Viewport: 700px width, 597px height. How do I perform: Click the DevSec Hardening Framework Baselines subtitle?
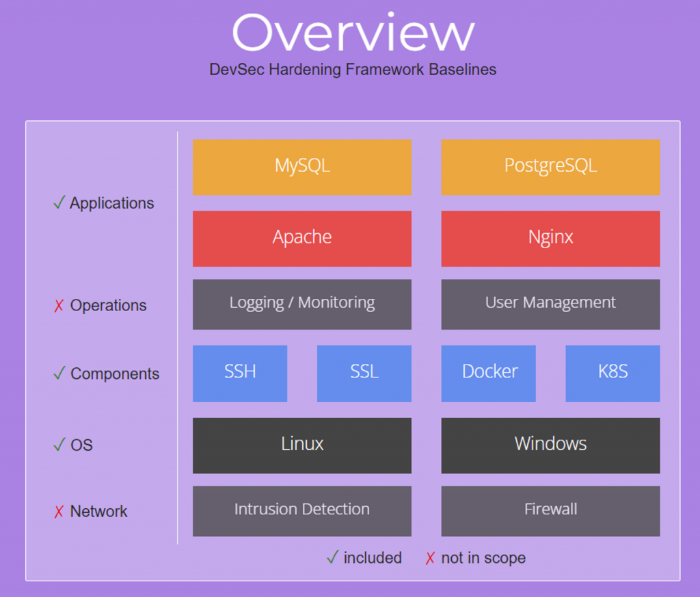(x=353, y=70)
